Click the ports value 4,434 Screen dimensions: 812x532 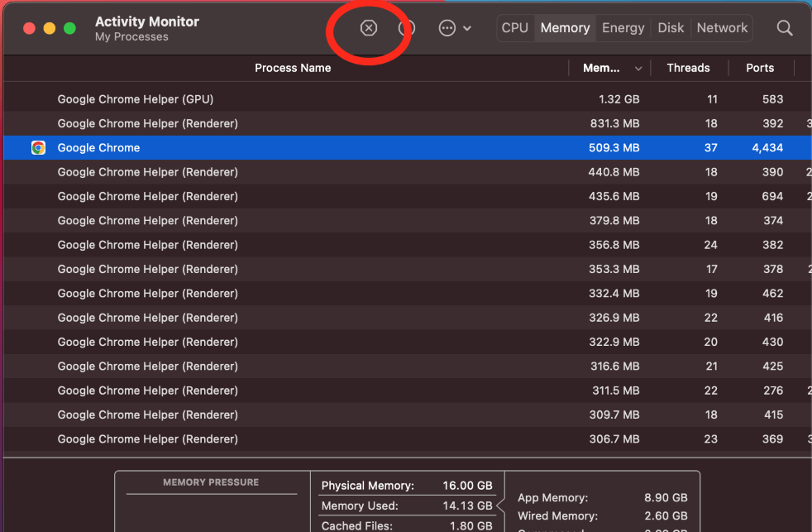click(x=767, y=147)
